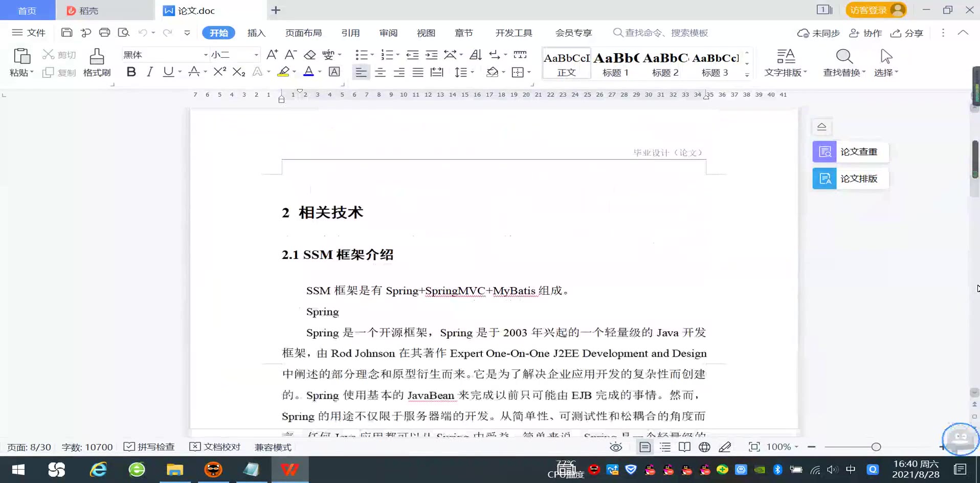980x483 pixels.
Task: Toggle Italic formatting
Action: coord(150,72)
